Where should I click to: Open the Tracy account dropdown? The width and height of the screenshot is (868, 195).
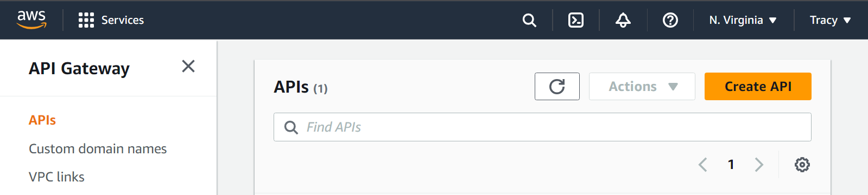(830, 20)
